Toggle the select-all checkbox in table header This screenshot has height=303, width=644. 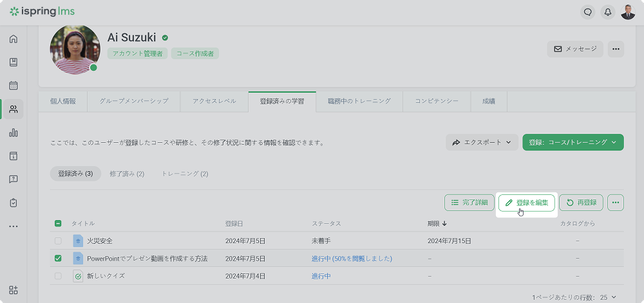click(x=58, y=223)
